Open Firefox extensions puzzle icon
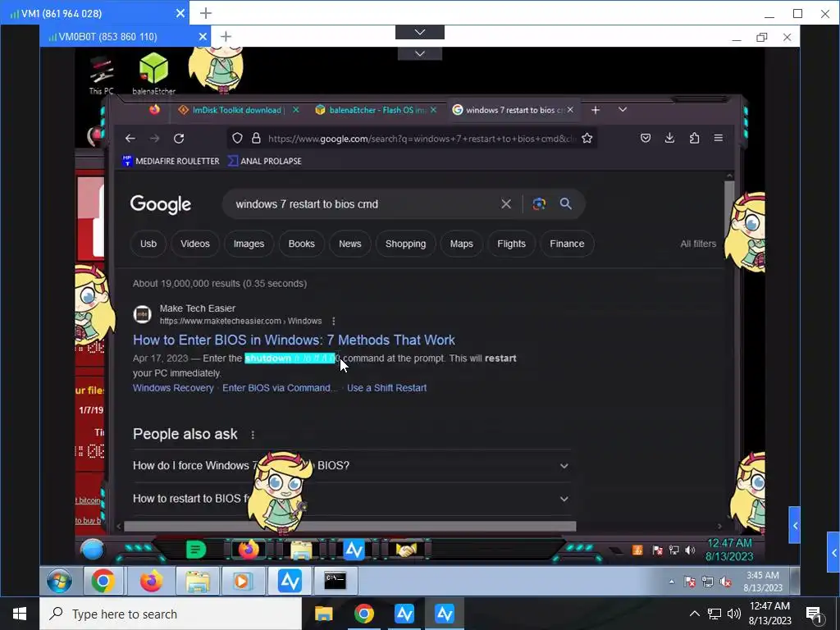 [x=694, y=138]
